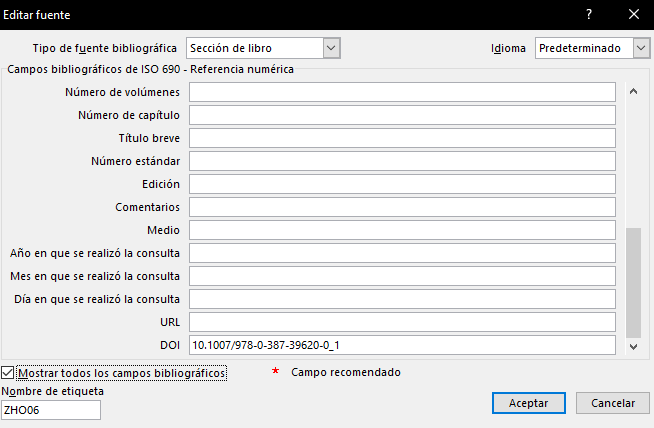
Task: Click the URL input field
Action: [402, 322]
